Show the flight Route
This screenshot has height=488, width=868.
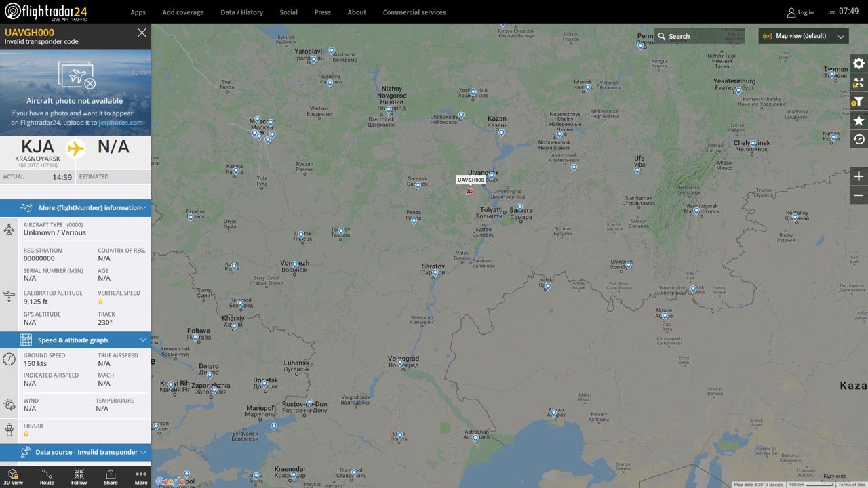click(47, 477)
